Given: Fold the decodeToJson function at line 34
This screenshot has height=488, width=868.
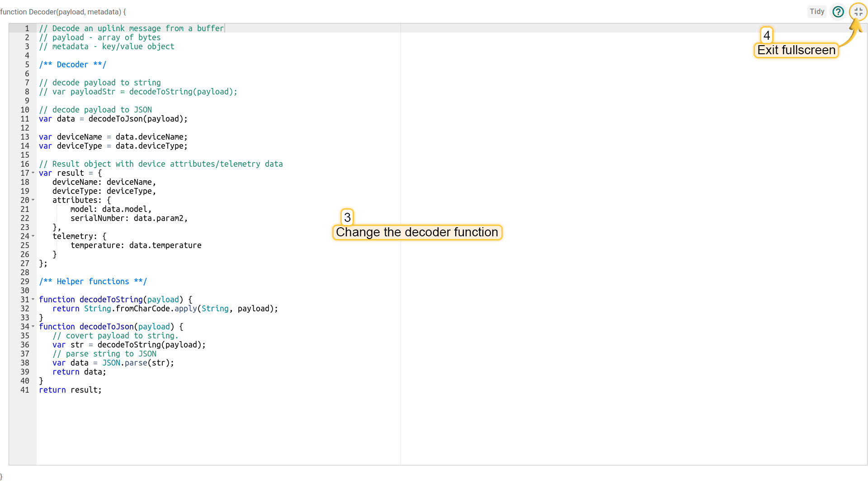Looking at the screenshot, I should pyautogui.click(x=33, y=327).
